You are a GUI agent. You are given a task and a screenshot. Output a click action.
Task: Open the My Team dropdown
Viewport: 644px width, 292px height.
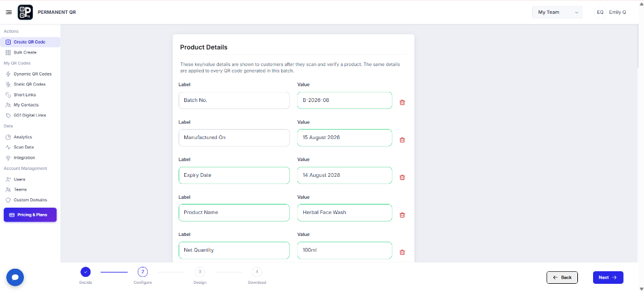pyautogui.click(x=557, y=13)
